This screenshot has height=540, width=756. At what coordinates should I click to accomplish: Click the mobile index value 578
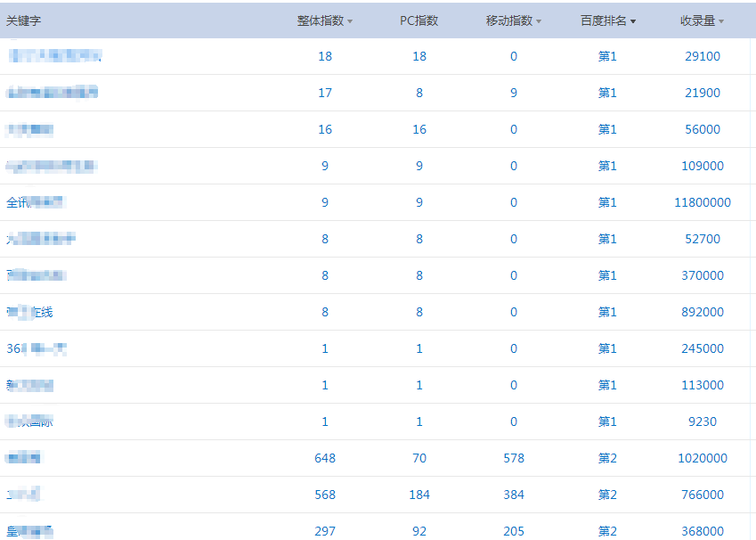click(x=513, y=458)
